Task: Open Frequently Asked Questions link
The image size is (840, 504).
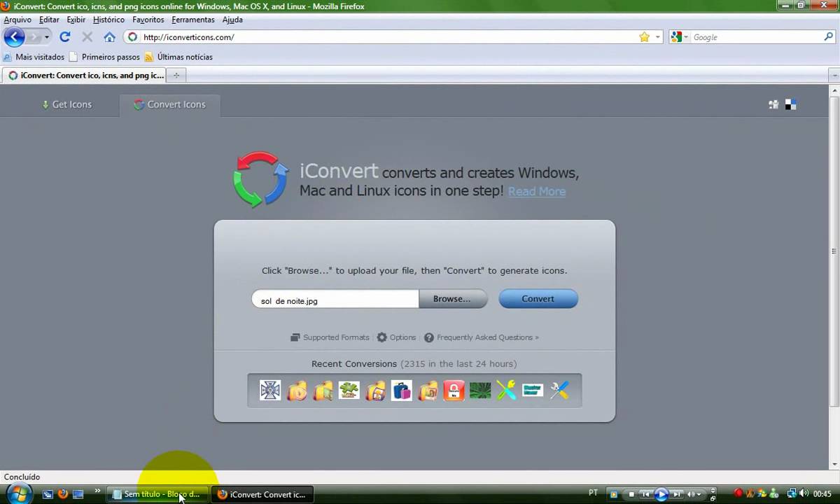Action: 482,337
